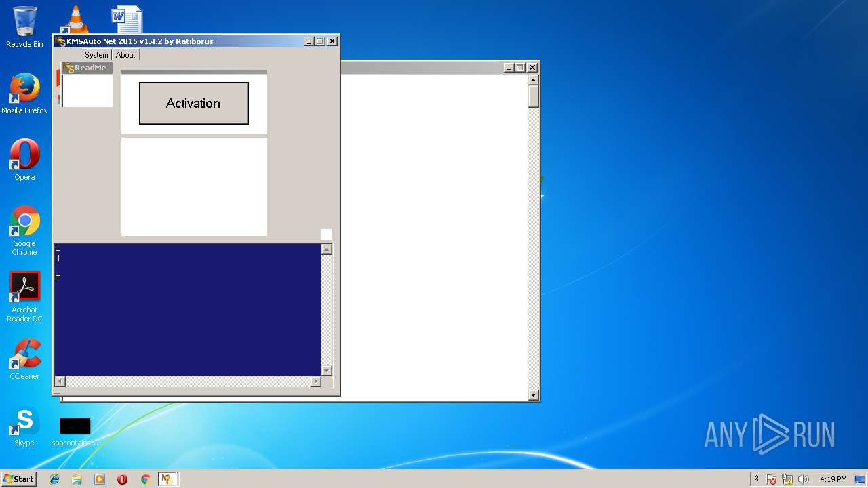Maximize the background white window
Screen dimensions: 868x488
[x=520, y=67]
